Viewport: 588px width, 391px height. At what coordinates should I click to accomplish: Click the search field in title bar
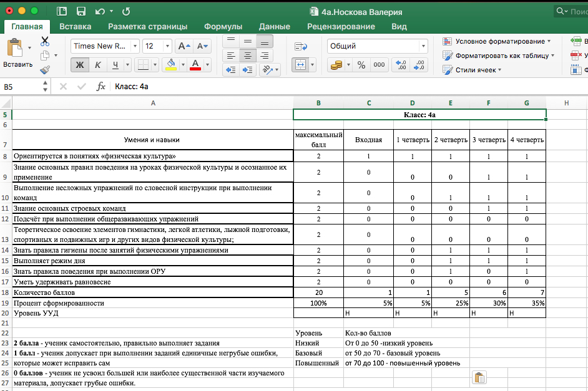coord(571,11)
